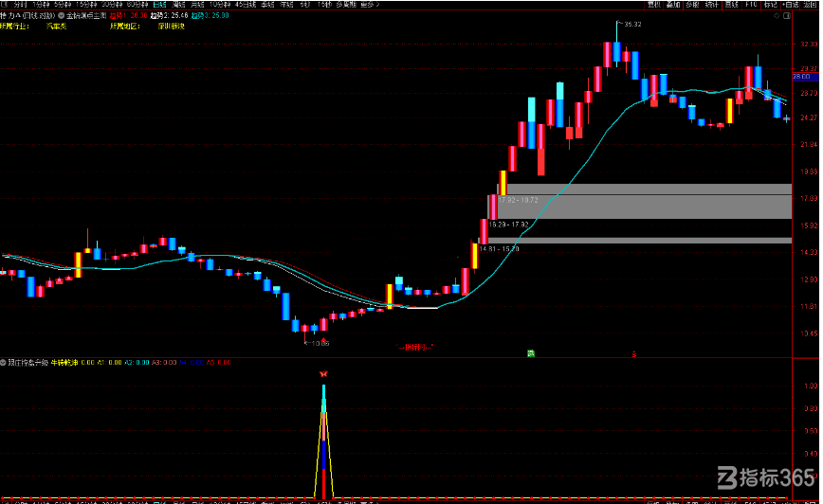Click the 统计 statistics toolbar button
This screenshot has width=823, height=504.
[712, 4]
